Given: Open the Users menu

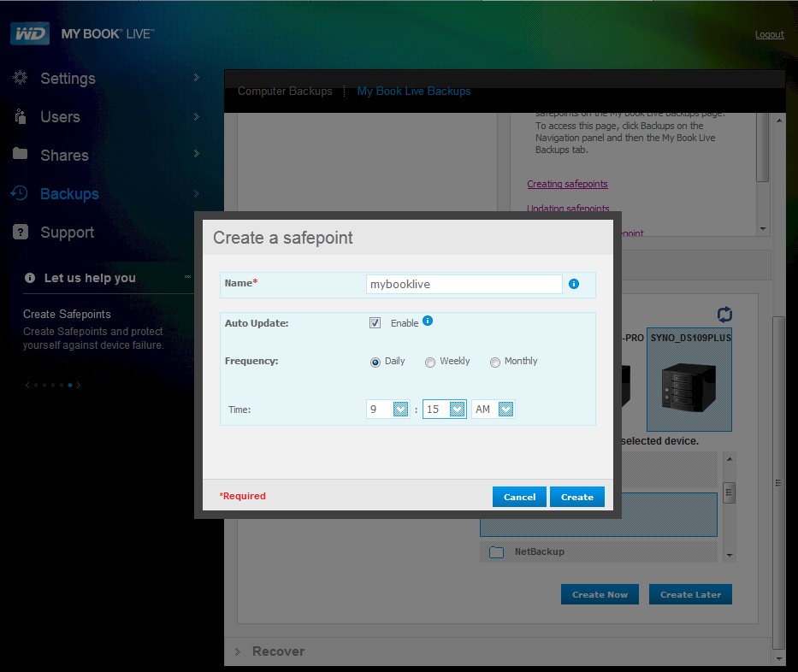Looking at the screenshot, I should (60, 117).
